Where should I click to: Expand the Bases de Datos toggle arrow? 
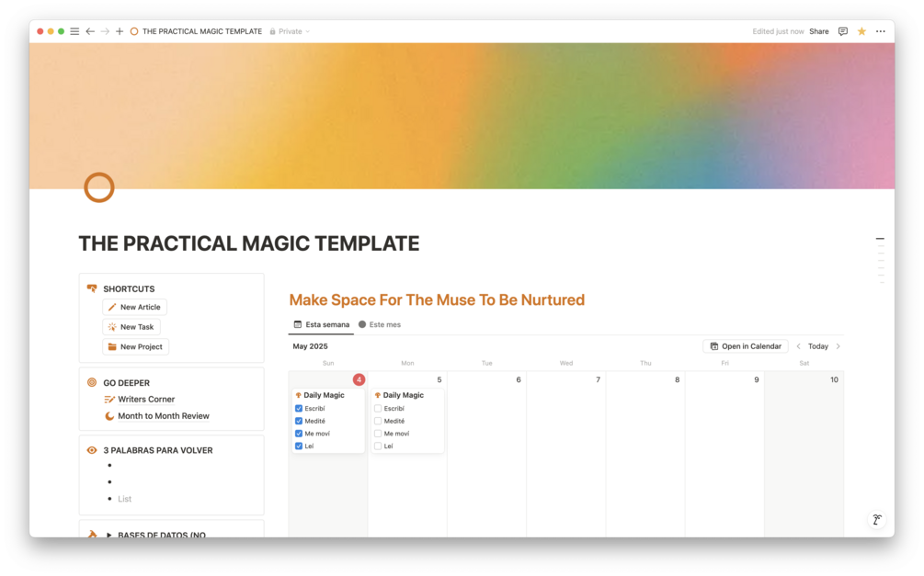coord(109,534)
